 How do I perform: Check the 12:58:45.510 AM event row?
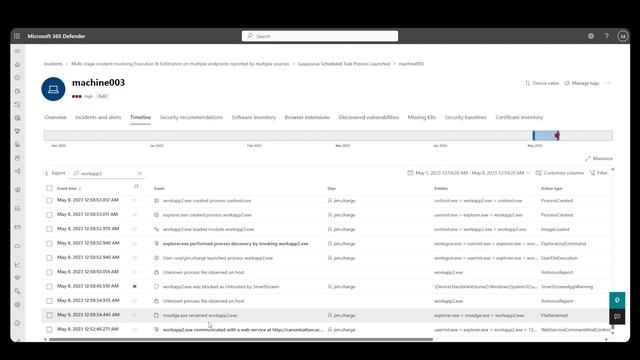point(49,287)
